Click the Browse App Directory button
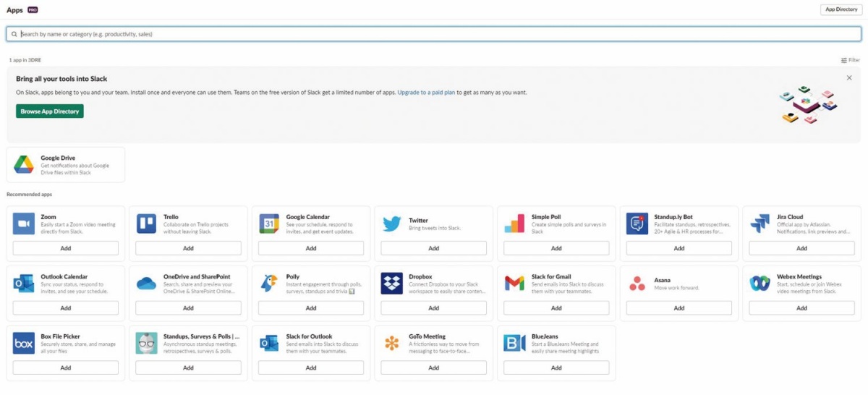This screenshot has height=395, width=868. (x=50, y=111)
